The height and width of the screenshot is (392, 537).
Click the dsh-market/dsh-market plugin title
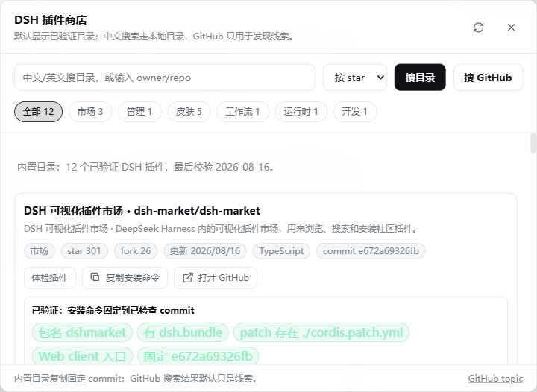click(142, 211)
